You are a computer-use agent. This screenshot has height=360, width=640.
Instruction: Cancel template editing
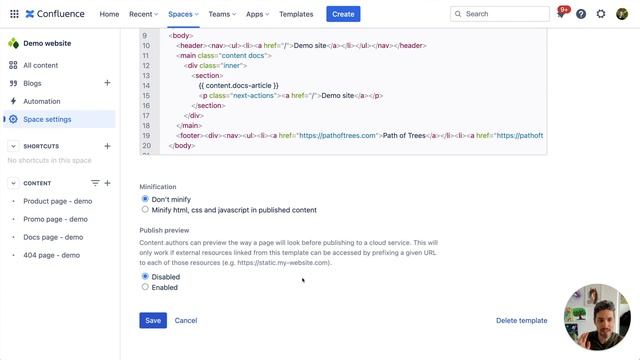coord(186,320)
